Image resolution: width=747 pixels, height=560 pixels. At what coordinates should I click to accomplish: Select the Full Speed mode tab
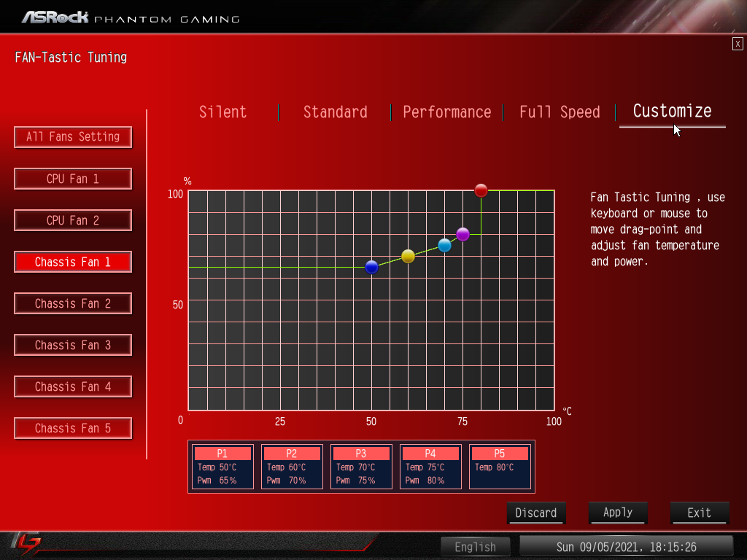click(x=560, y=112)
